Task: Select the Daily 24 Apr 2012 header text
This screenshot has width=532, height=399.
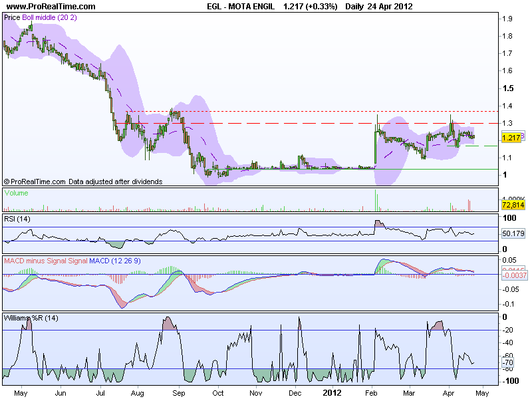Action: coord(379,7)
